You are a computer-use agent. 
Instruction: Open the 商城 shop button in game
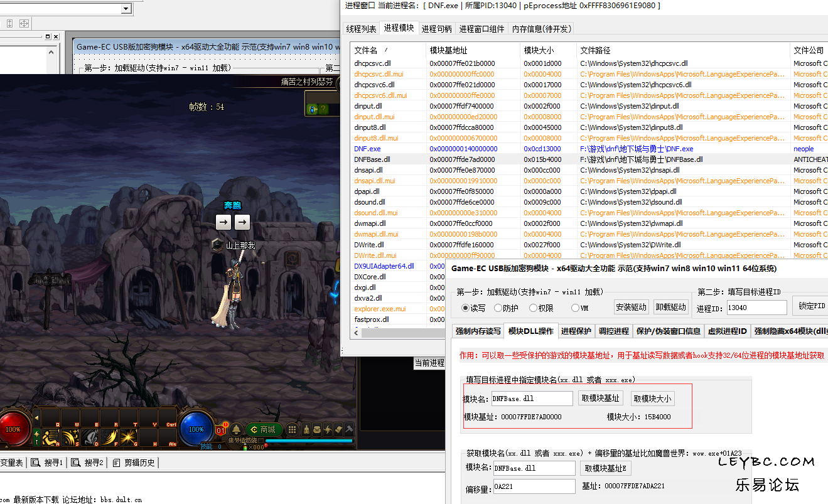pyautogui.click(x=264, y=429)
